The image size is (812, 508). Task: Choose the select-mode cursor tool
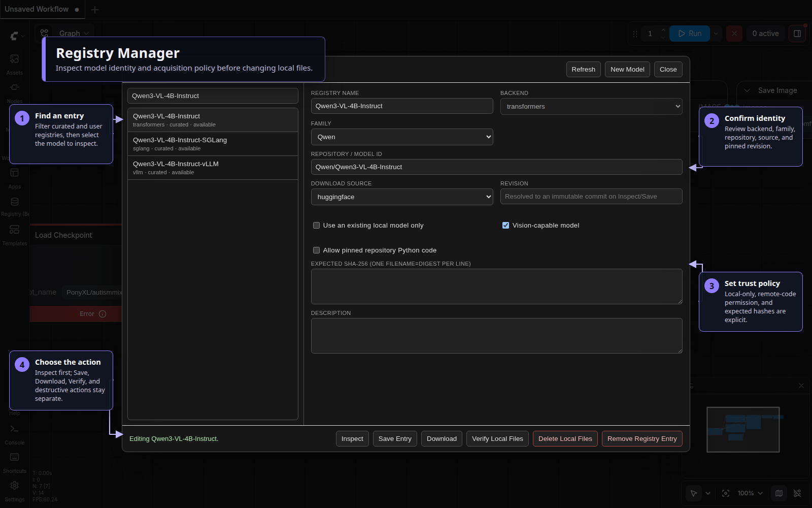694,493
